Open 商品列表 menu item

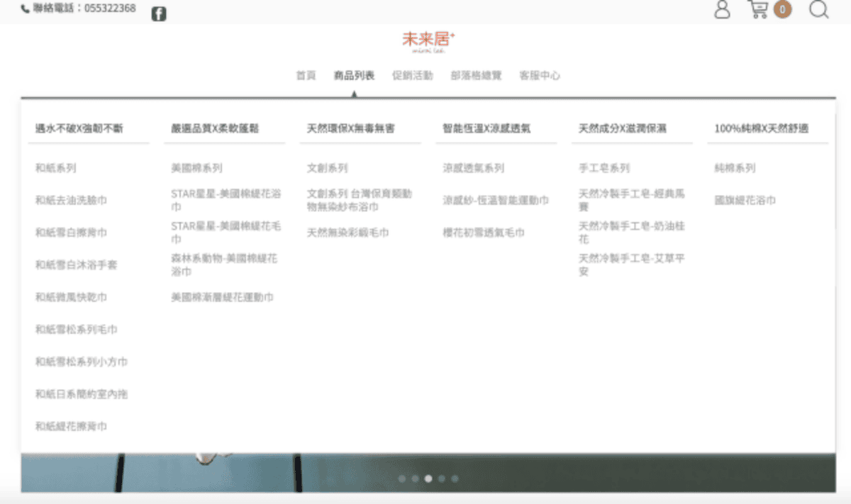[354, 75]
